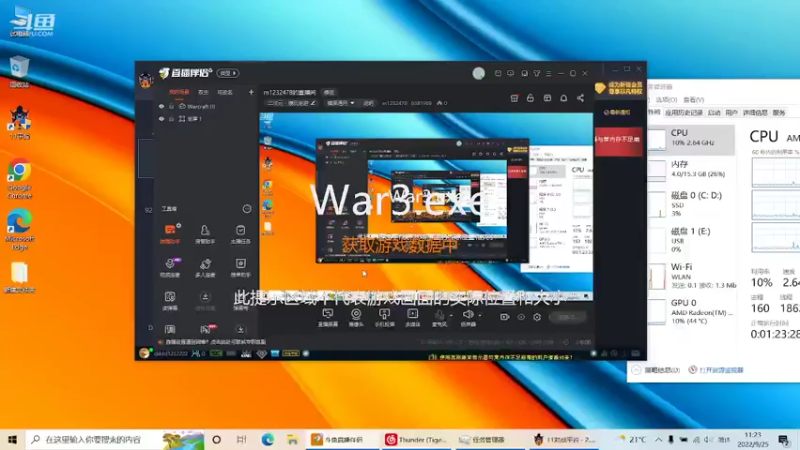
Task: Open the first orange danmaku assistant tool
Action: click(x=170, y=234)
